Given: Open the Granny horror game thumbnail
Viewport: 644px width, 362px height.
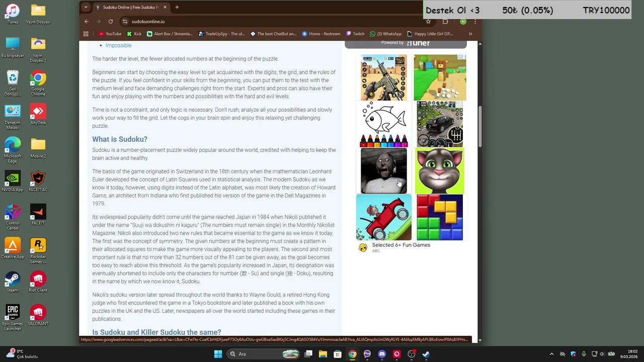Looking at the screenshot, I should point(384,170).
